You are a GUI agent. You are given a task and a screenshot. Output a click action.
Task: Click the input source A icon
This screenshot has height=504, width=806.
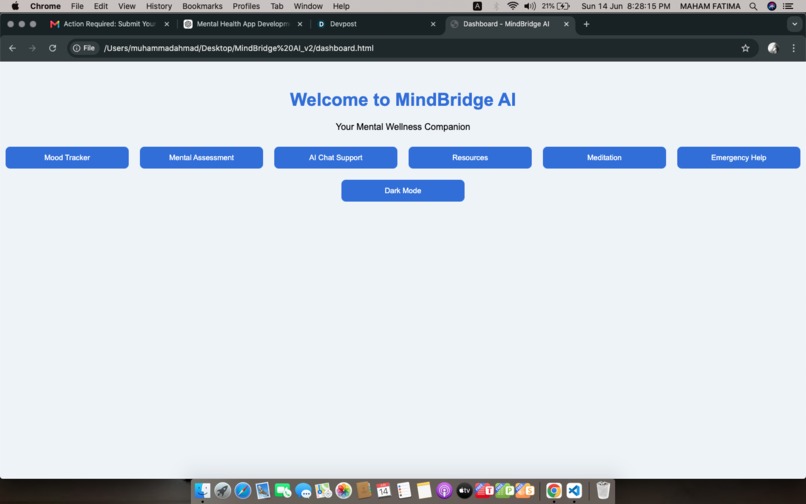(x=477, y=6)
